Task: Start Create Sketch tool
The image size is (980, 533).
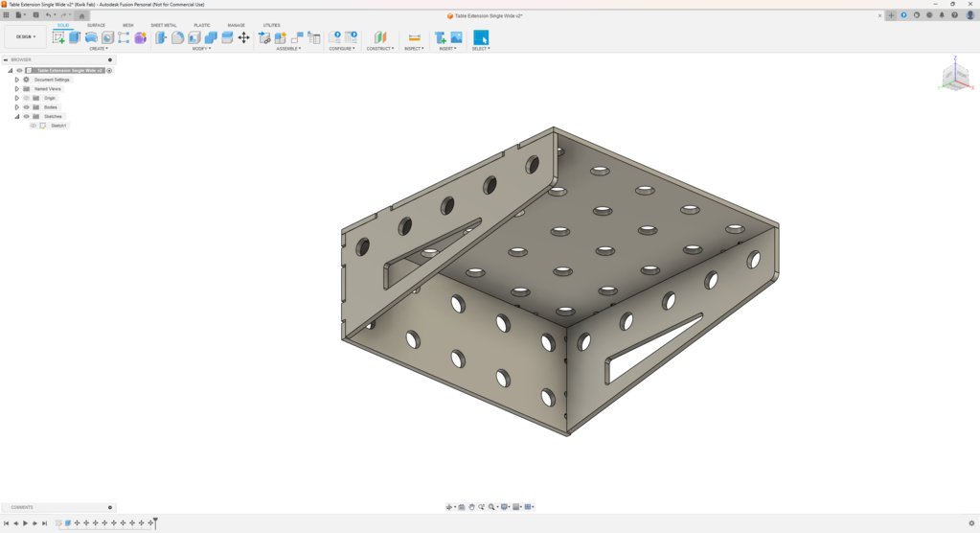Action: [x=58, y=37]
